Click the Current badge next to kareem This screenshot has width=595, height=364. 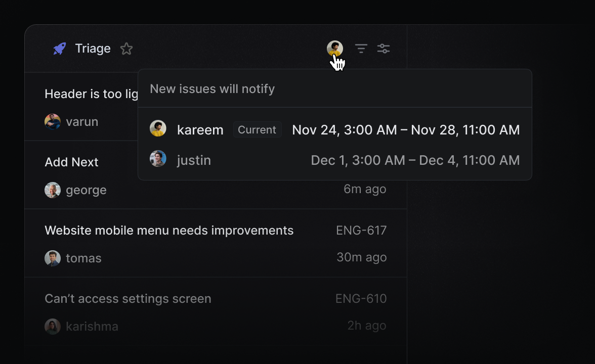coord(257,129)
